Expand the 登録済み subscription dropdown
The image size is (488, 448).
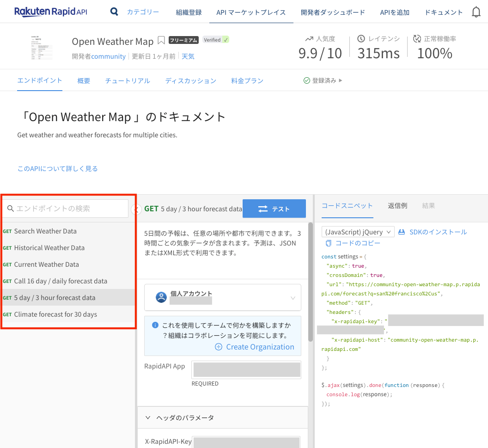(323, 80)
